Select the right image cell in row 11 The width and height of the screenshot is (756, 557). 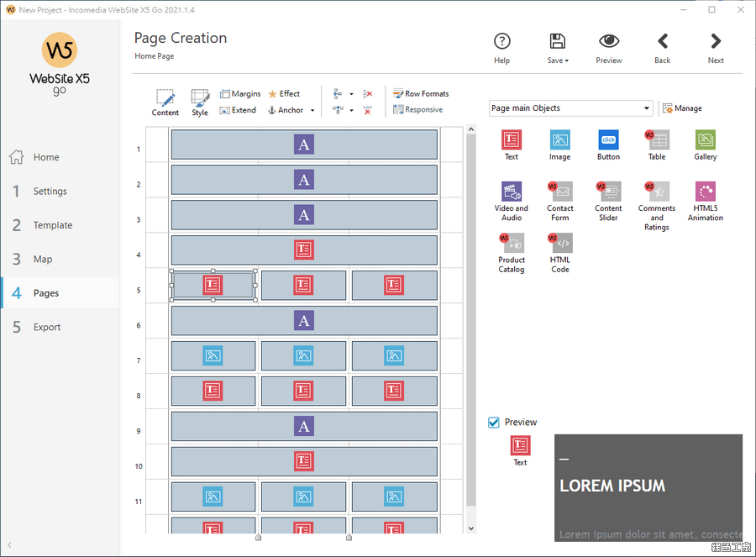click(395, 497)
